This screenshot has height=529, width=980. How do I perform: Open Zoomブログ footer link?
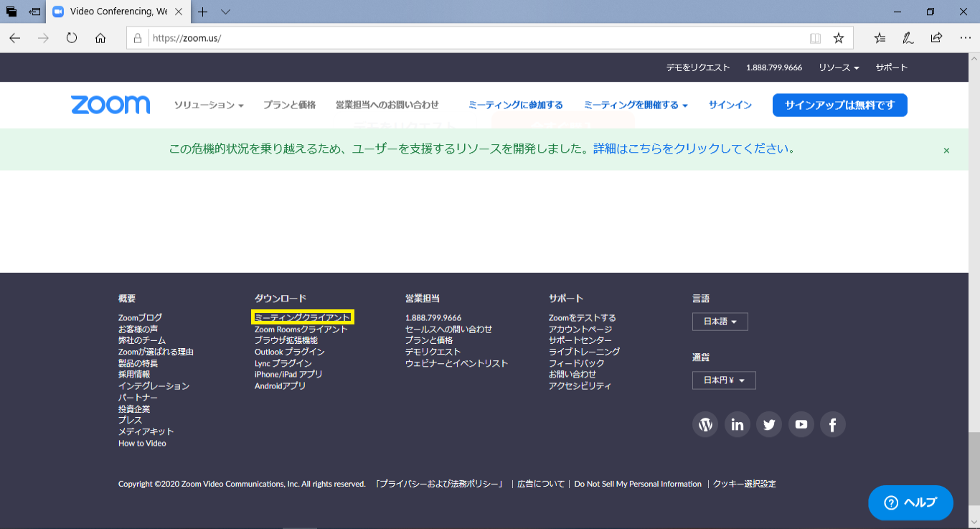(x=141, y=317)
